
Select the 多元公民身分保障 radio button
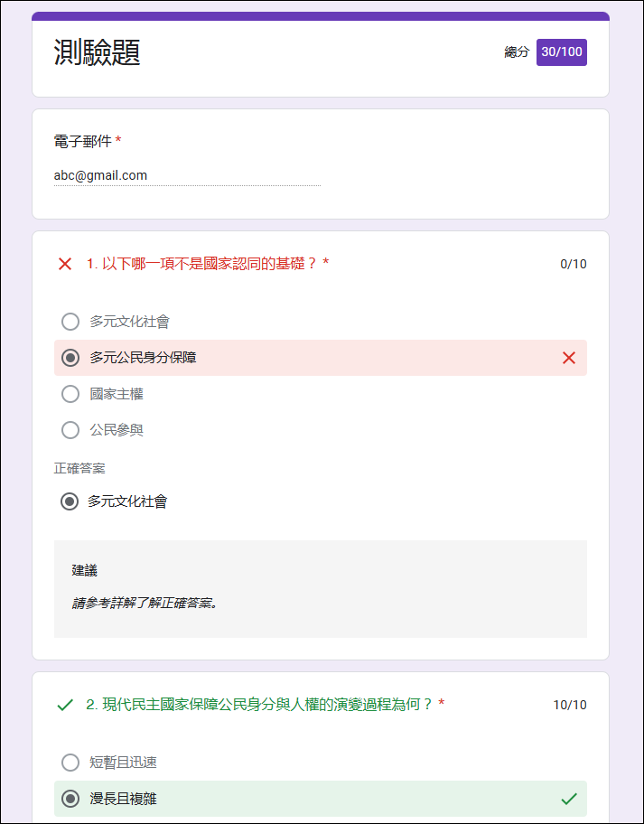tap(70, 358)
